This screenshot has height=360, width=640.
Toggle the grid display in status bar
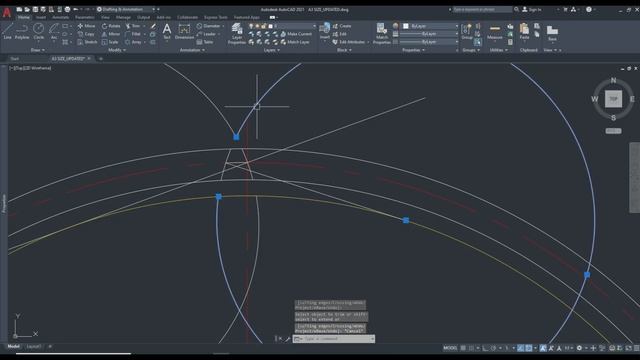tap(463, 348)
